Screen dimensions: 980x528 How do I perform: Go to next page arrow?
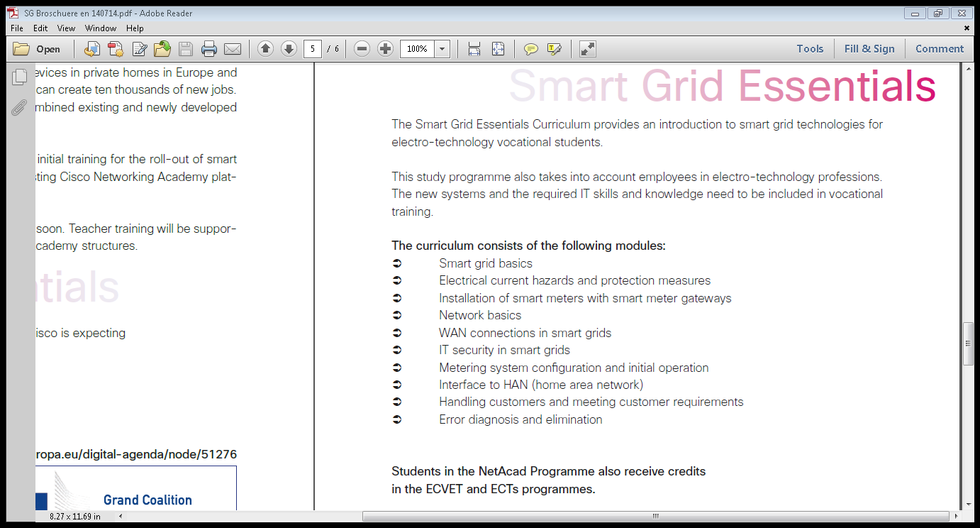pos(289,49)
